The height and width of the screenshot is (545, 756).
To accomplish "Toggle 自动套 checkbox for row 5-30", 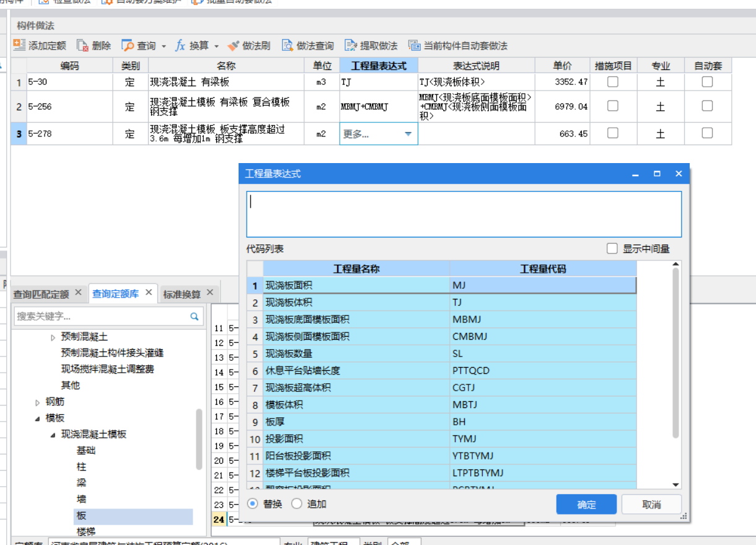I will 707,82.
